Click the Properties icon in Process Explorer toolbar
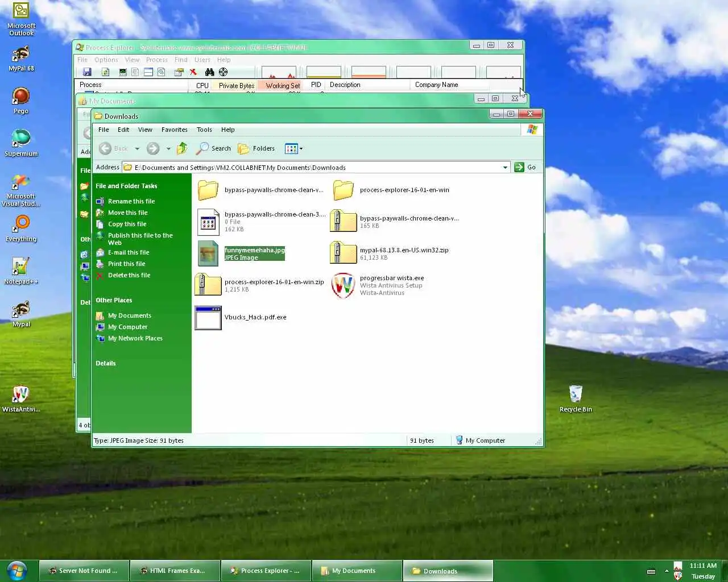This screenshot has height=582, width=728. pyautogui.click(x=179, y=72)
